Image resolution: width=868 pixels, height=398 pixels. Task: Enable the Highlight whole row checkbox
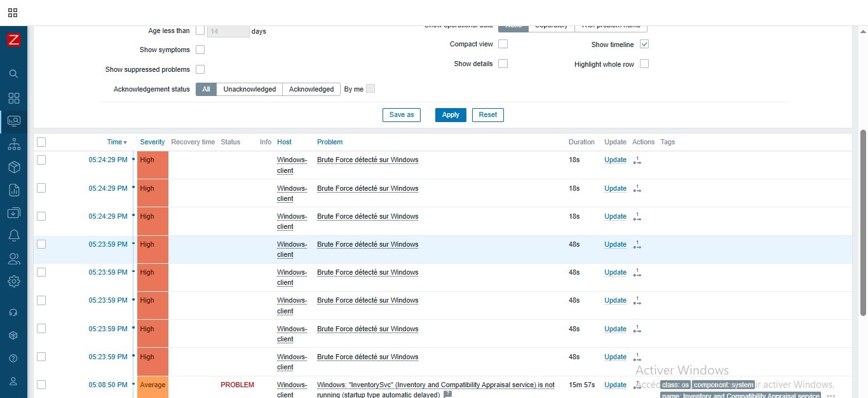(644, 64)
